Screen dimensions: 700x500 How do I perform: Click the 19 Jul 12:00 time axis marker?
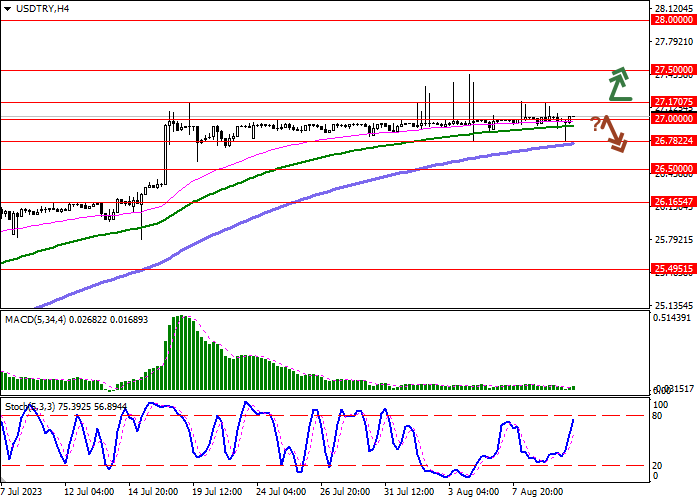point(217,492)
